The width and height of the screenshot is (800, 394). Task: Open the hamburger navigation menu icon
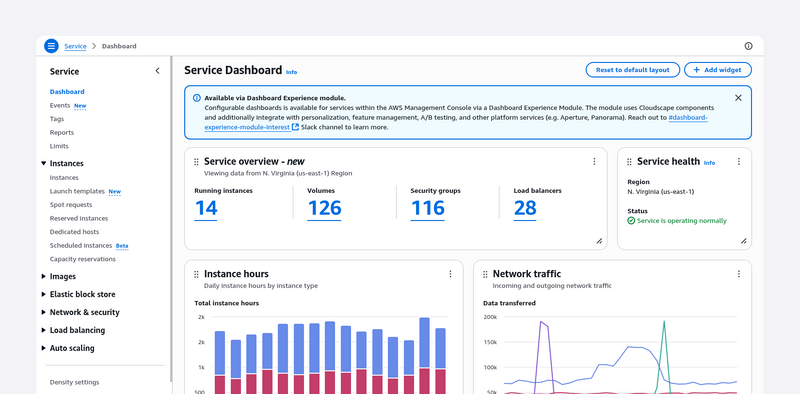click(x=51, y=46)
